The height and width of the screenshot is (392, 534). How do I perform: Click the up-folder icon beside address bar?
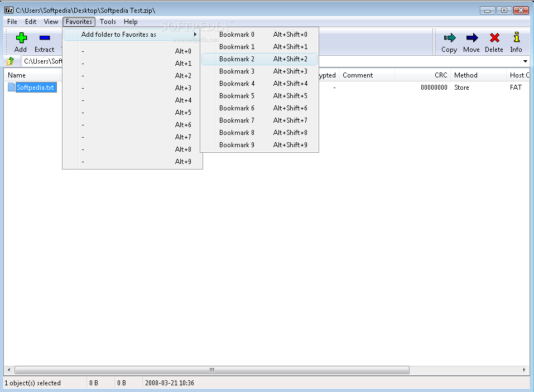[x=11, y=61]
